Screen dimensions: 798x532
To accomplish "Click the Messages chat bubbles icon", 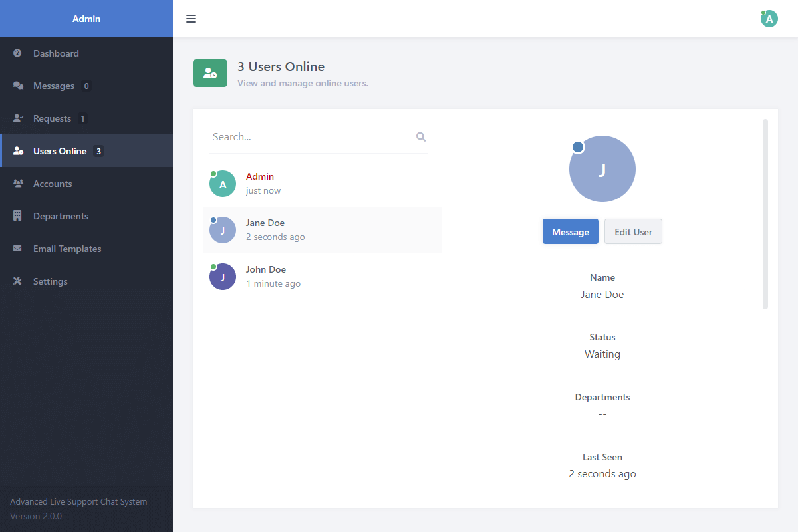I will (18, 86).
